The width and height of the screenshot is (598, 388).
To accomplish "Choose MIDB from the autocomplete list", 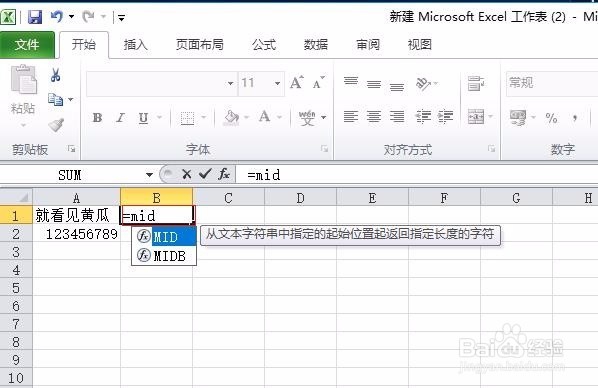I will [x=164, y=256].
